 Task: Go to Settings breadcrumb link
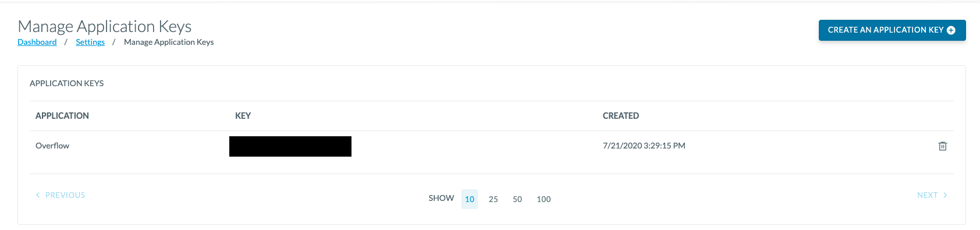click(x=90, y=42)
